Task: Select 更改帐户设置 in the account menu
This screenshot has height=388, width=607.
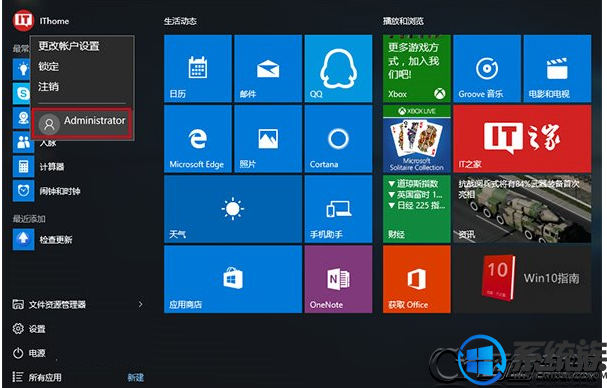Action: pos(69,46)
